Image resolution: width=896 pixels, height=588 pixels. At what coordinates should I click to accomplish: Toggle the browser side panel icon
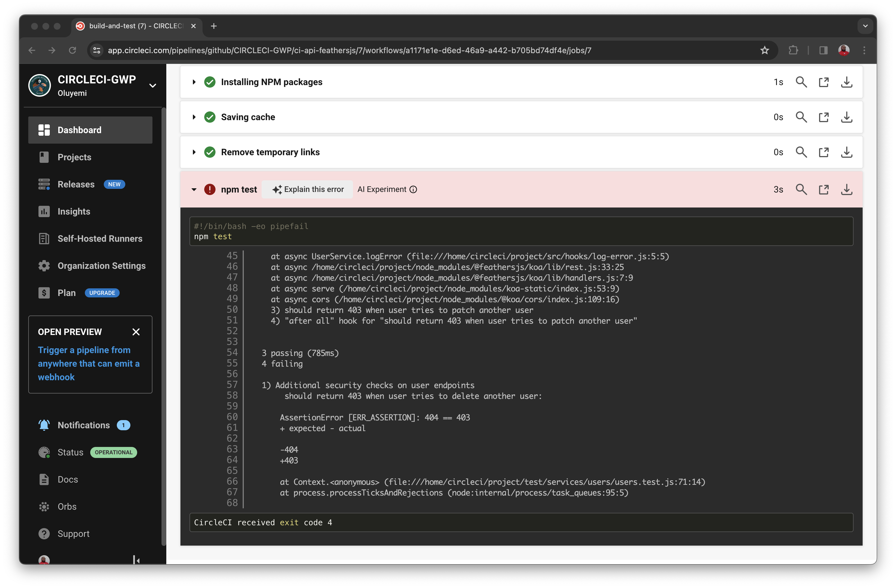pyautogui.click(x=823, y=50)
